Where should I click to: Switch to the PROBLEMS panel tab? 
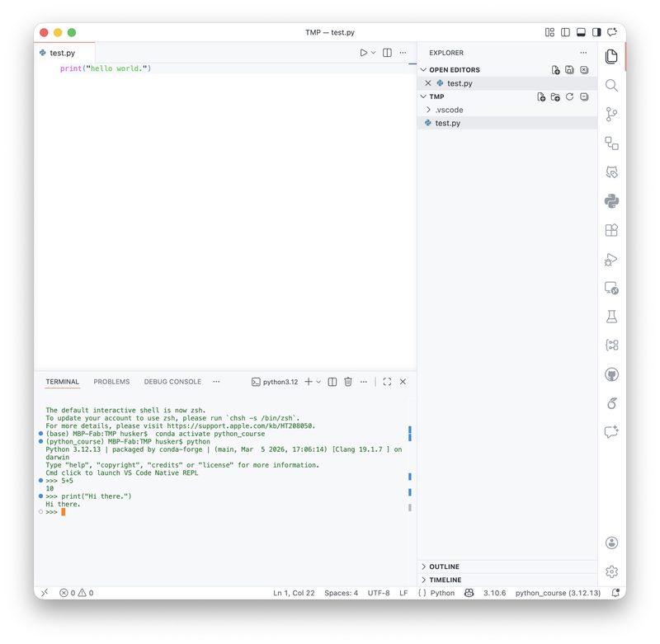(111, 382)
